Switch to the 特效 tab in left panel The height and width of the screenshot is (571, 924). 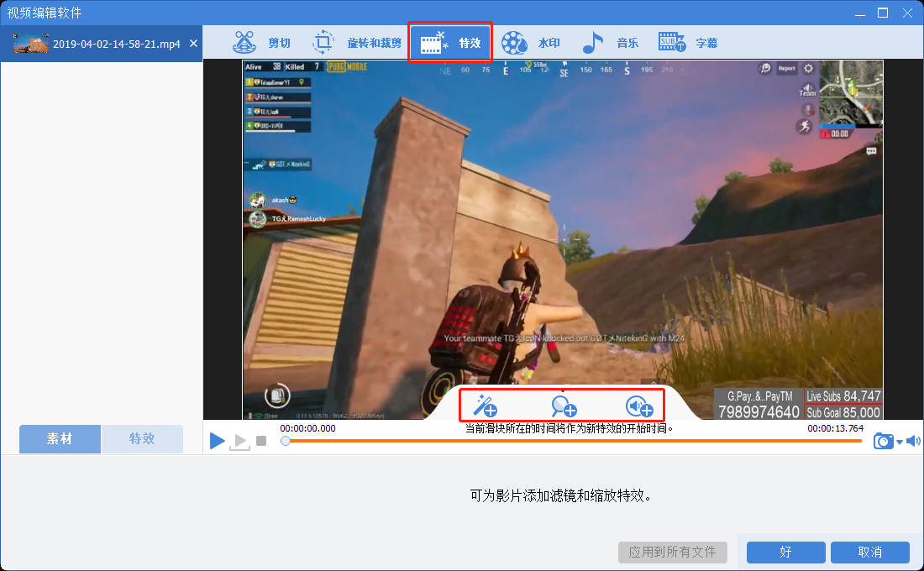coord(142,439)
